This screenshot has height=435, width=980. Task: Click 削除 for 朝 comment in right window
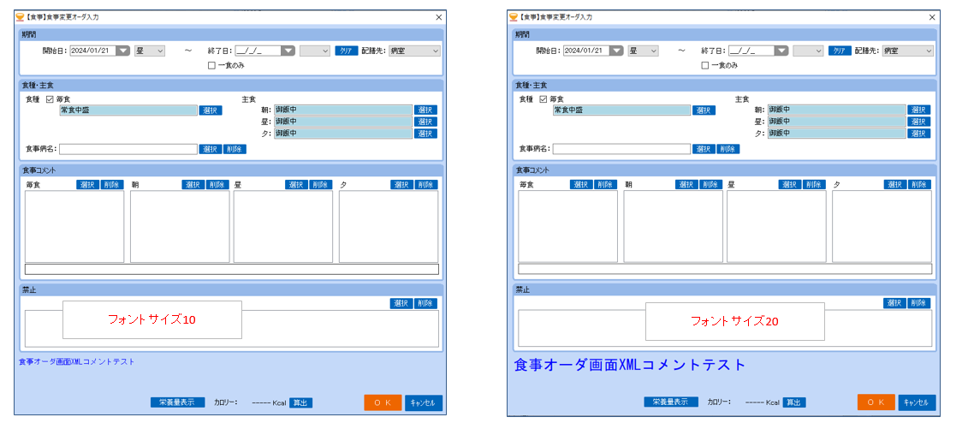tap(710, 184)
